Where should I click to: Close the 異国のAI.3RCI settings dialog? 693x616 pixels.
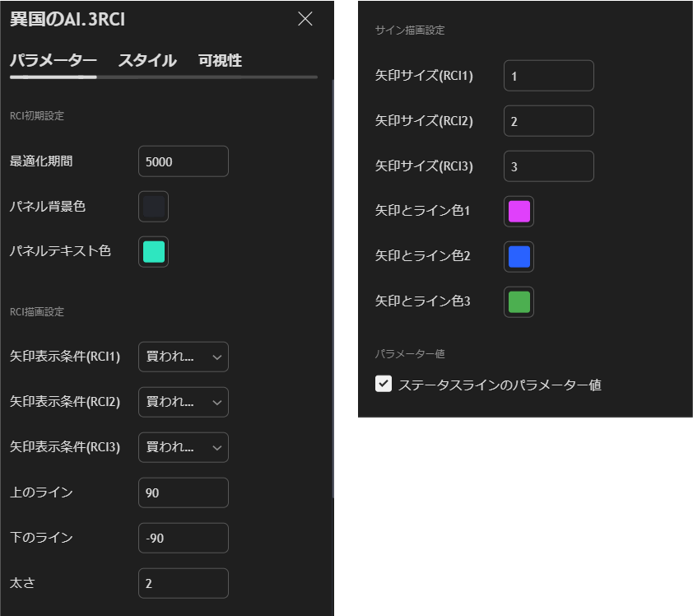click(x=305, y=19)
